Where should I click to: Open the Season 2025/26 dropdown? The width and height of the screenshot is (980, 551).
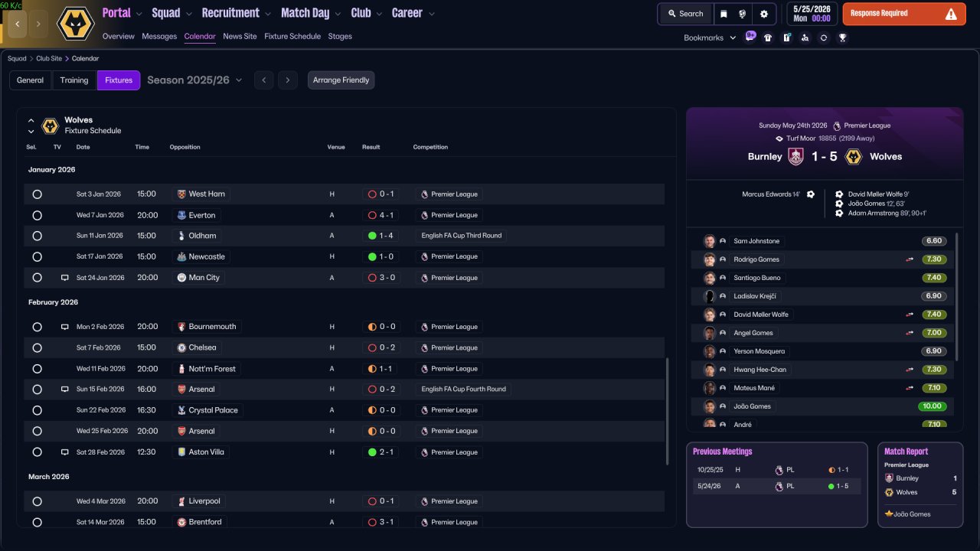pos(194,80)
